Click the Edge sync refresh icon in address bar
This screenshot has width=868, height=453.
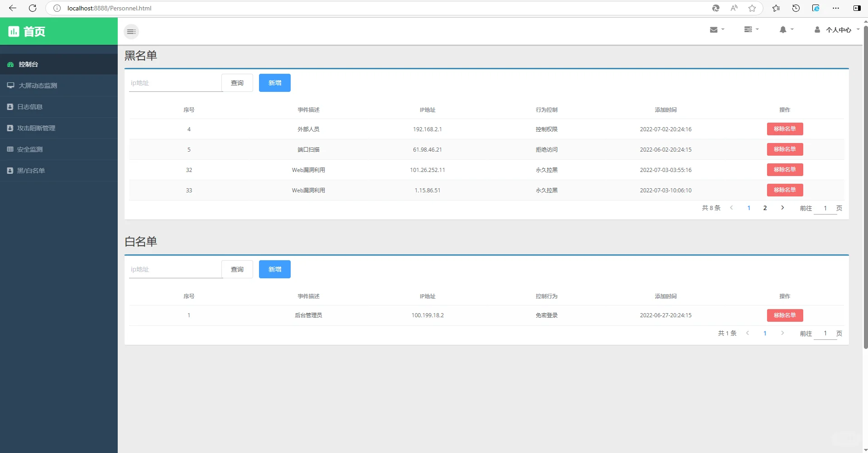pos(716,8)
